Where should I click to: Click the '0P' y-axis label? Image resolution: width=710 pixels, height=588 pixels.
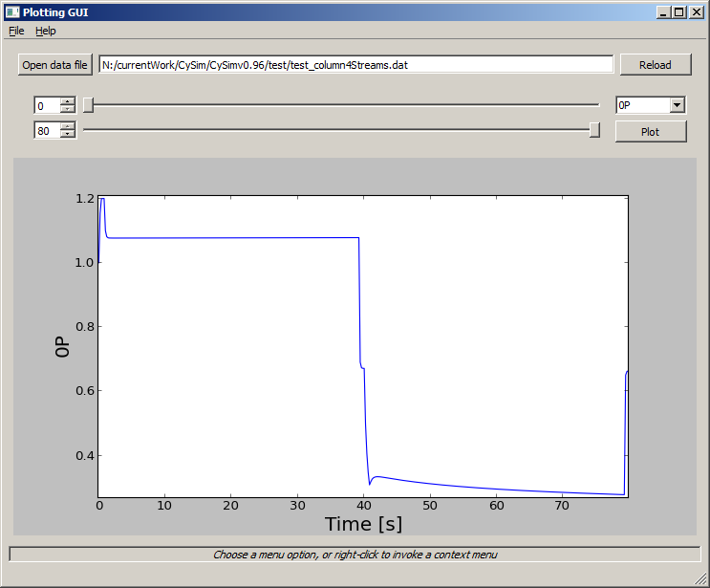click(62, 347)
